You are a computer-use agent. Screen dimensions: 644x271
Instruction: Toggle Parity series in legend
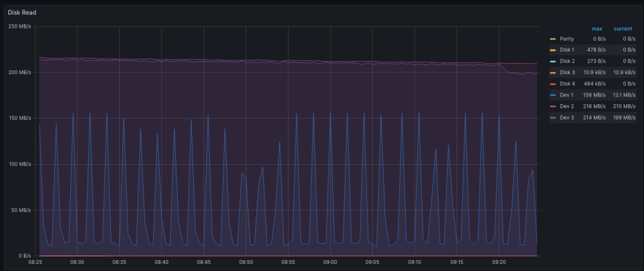567,39
